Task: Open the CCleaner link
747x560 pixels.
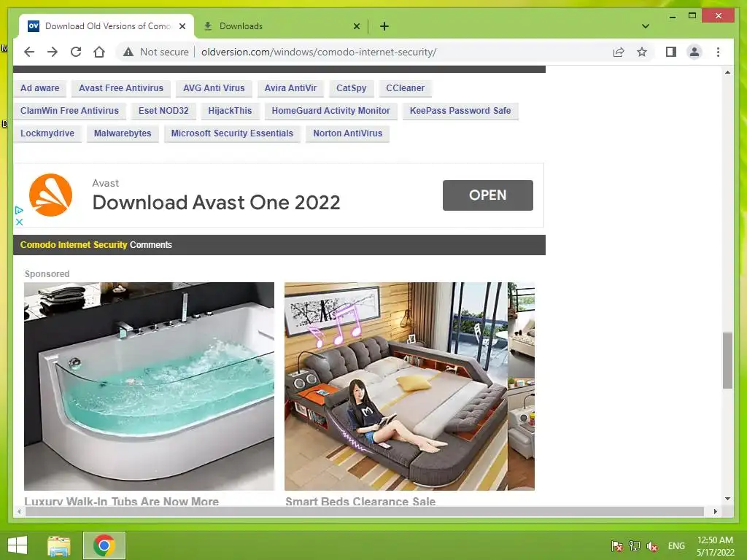Action: [406, 88]
